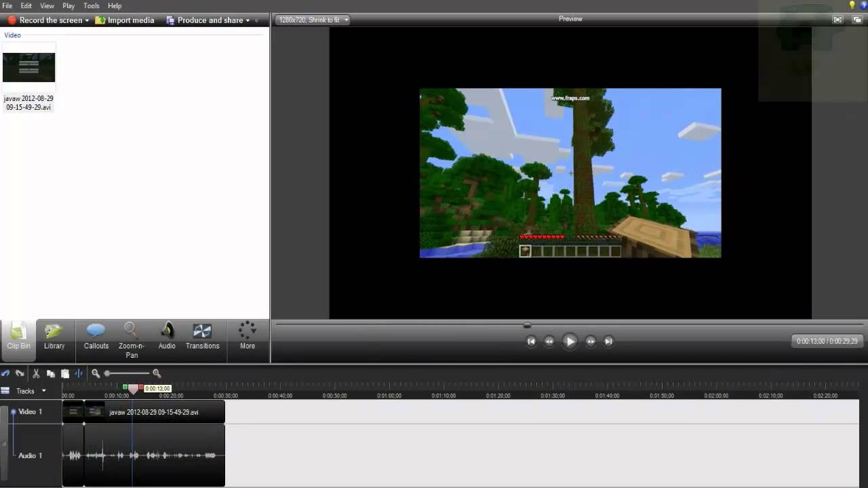Switch preview to full screen mode icon
Image resolution: width=868 pixels, height=488 pixels.
[x=837, y=20]
